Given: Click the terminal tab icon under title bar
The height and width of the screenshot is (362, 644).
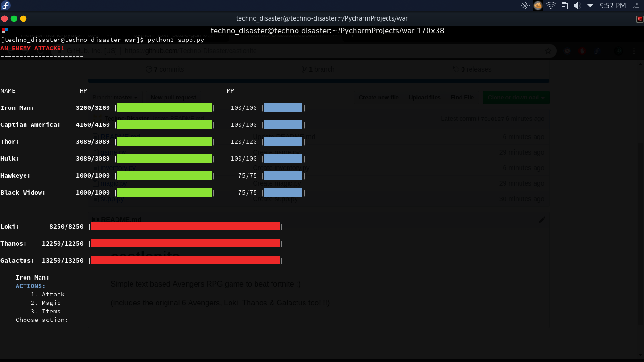Looking at the screenshot, I should (5, 30).
